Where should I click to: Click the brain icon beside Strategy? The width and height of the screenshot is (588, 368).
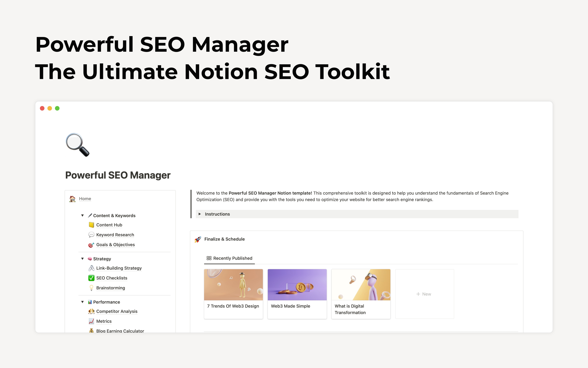click(x=90, y=259)
